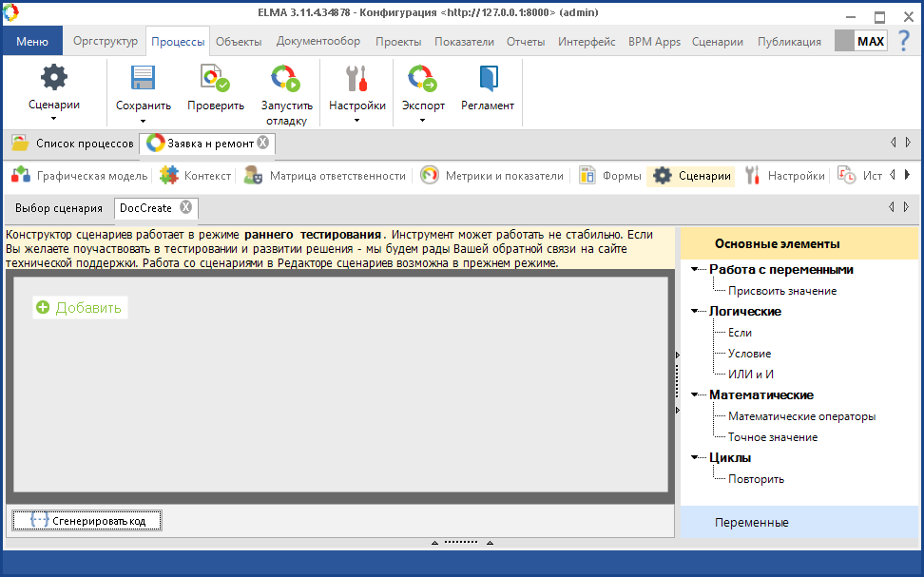Click the Список процессов folder icon
924x577 pixels.
coord(20,143)
